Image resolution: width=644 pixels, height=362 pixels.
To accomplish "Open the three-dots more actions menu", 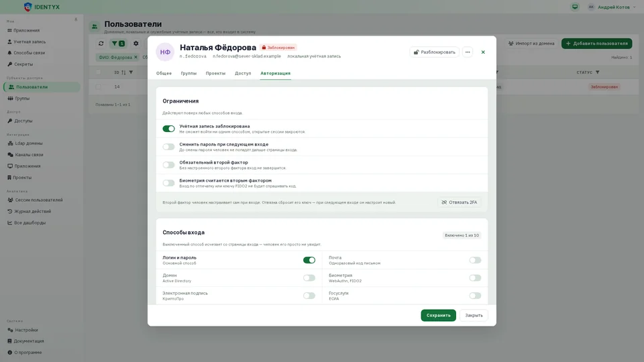I will coord(468,52).
